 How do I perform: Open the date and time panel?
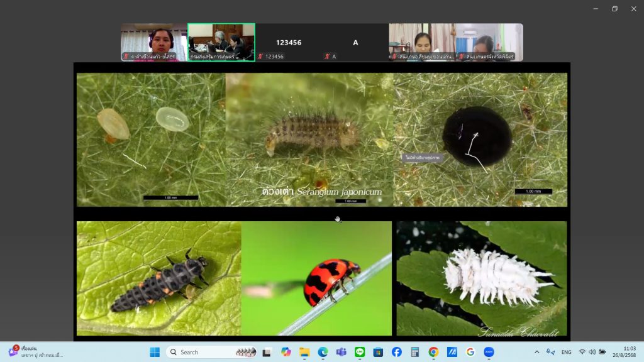click(x=629, y=352)
